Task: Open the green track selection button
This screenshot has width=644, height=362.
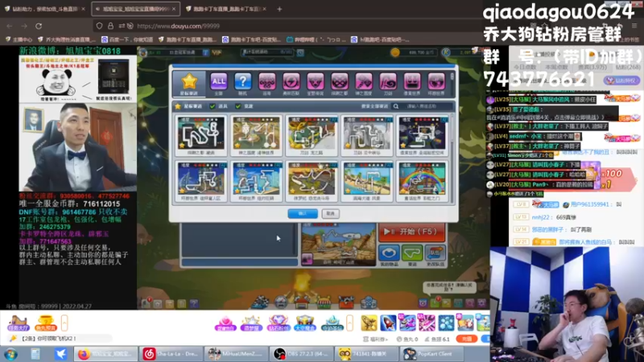Action: tap(412, 253)
